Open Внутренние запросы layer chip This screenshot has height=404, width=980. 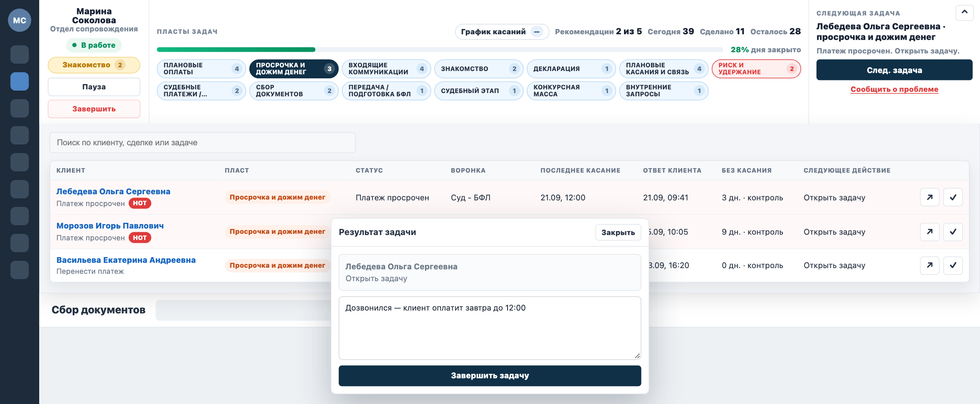pyautogui.click(x=664, y=91)
